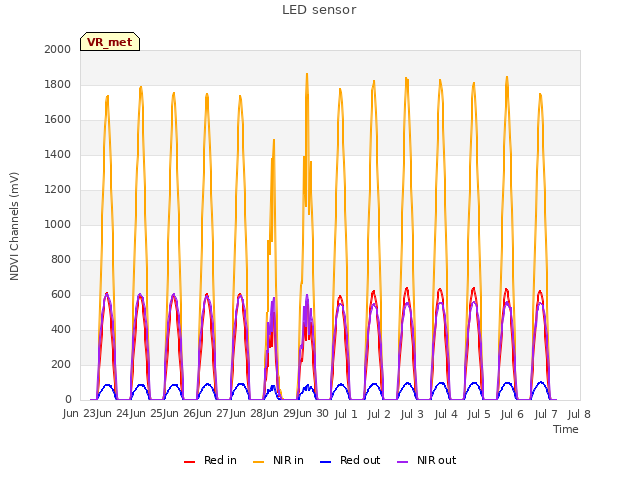Screen dimensions: 640x480
Task: Click the 400 y-axis tick label
Action: (61, 330)
